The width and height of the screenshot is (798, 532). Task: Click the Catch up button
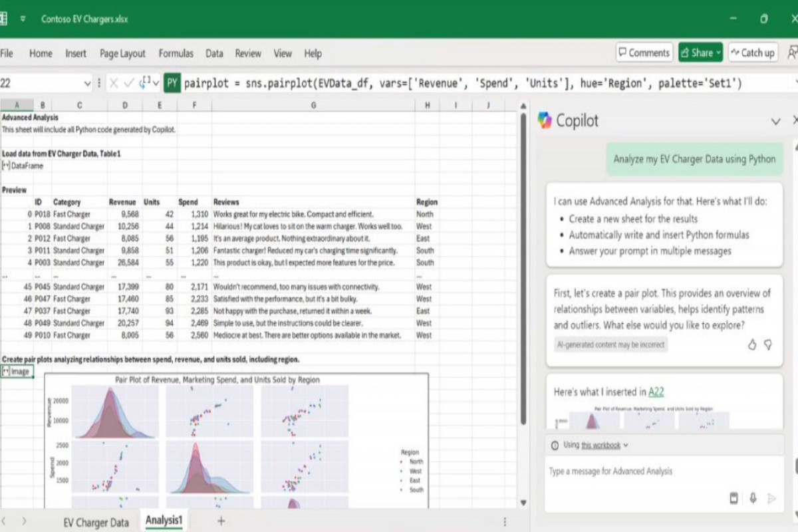pyautogui.click(x=752, y=53)
